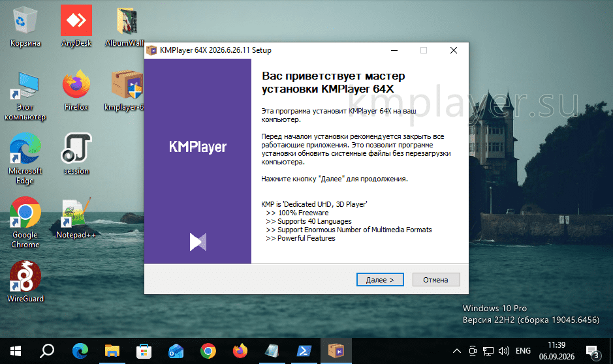Select the Notepad++ desktop icon
613x364 pixels.
click(x=76, y=218)
